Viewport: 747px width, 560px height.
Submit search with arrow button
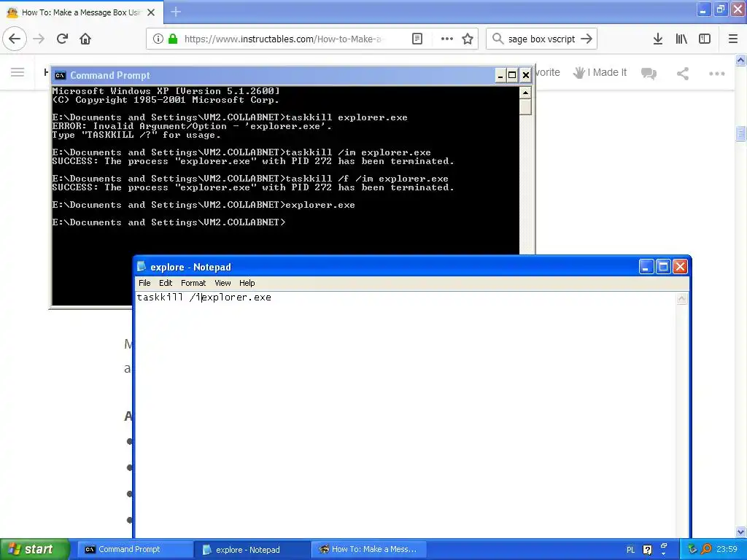587,39
